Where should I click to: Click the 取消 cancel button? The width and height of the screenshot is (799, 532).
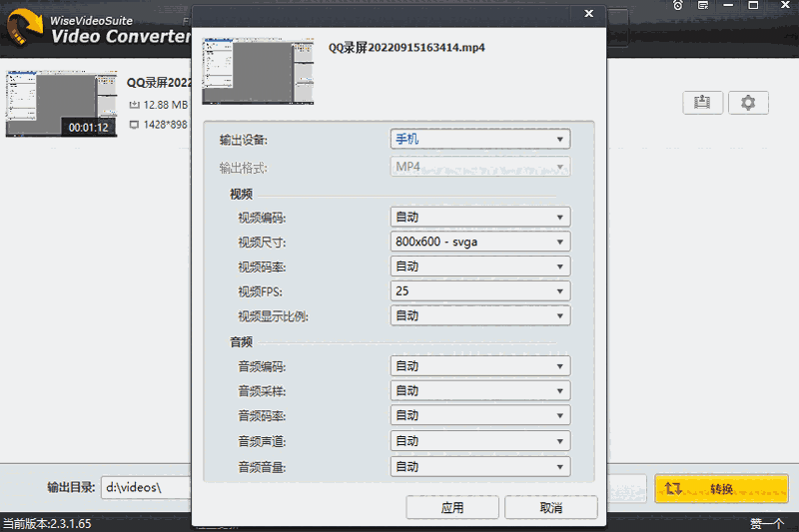click(551, 508)
